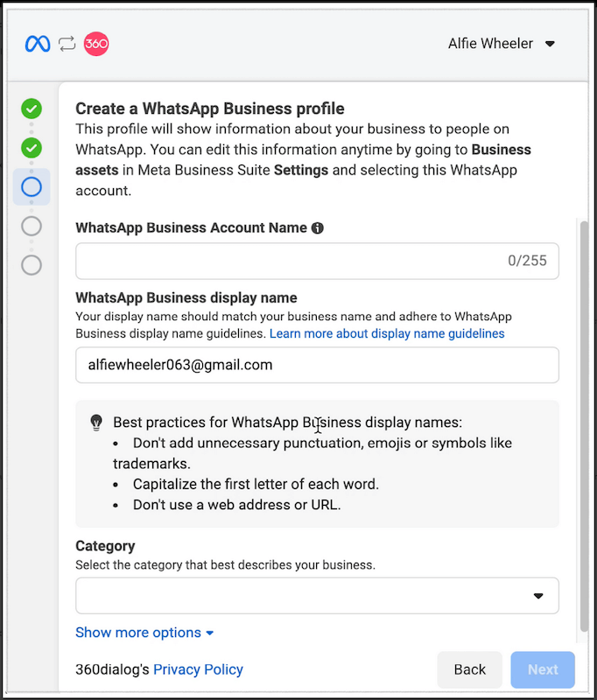Click the display name field with email

tap(317, 365)
